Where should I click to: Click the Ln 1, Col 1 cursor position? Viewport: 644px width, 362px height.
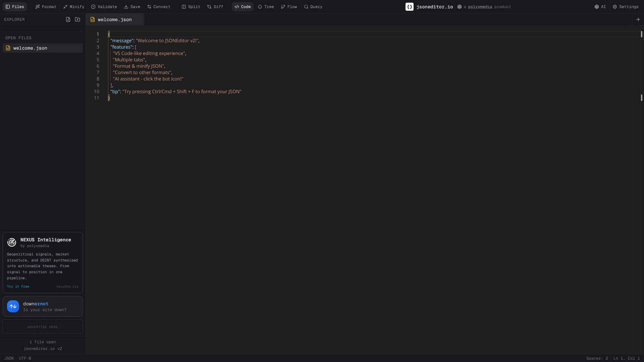tap(627, 358)
